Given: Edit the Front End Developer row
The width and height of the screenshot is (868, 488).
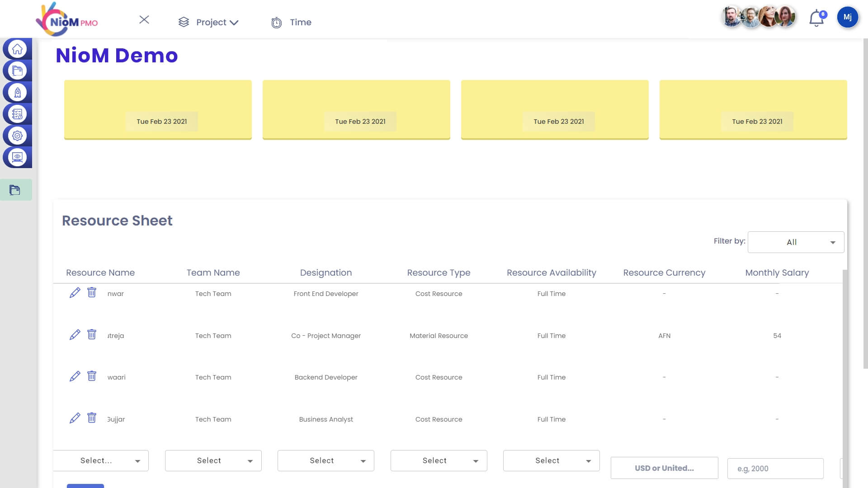Looking at the screenshot, I should click(75, 293).
